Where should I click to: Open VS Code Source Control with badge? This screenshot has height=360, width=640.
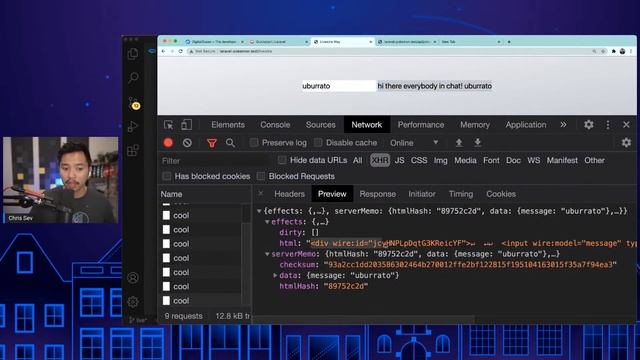click(x=134, y=104)
